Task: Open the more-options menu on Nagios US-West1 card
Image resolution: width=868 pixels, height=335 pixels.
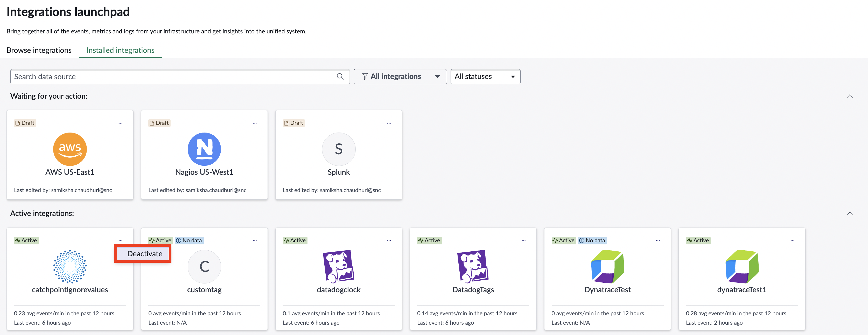Action: point(255,123)
